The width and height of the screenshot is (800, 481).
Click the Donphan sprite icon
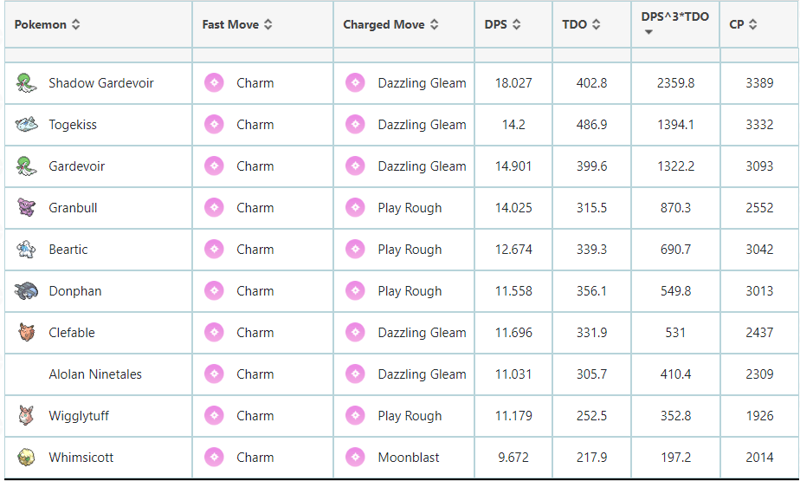(x=26, y=291)
